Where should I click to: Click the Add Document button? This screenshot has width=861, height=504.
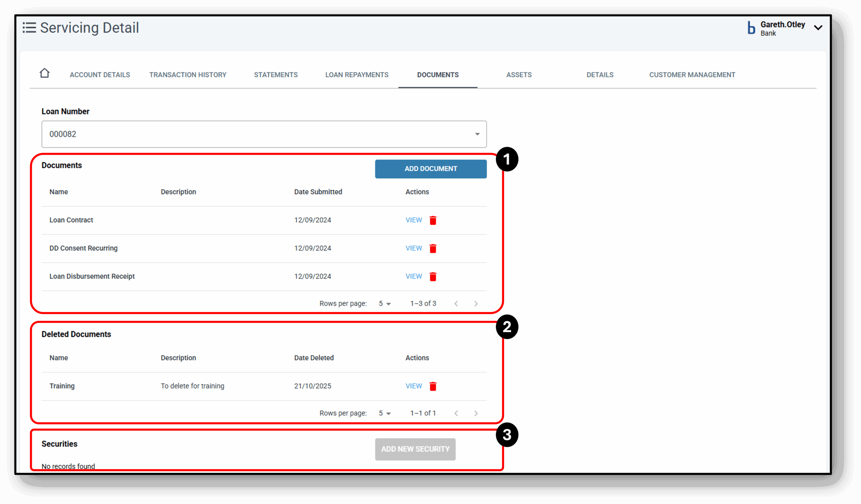(430, 169)
